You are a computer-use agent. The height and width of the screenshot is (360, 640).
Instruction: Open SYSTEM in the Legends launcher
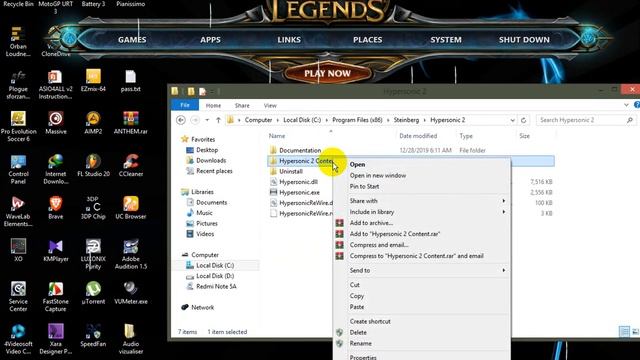[446, 40]
